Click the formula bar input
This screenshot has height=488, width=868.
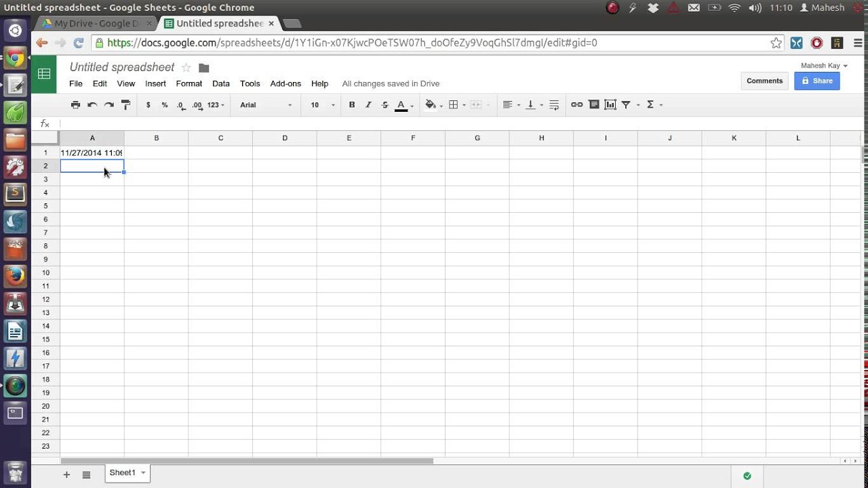[461, 124]
